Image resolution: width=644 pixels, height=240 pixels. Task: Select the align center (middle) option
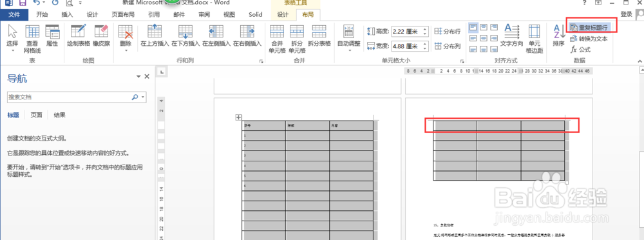[484, 38]
